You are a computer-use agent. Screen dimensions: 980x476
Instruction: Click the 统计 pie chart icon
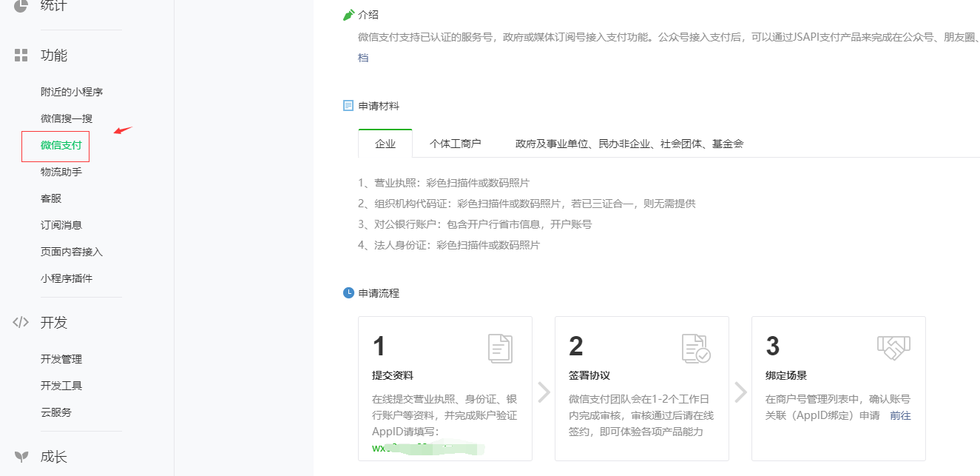21,6
